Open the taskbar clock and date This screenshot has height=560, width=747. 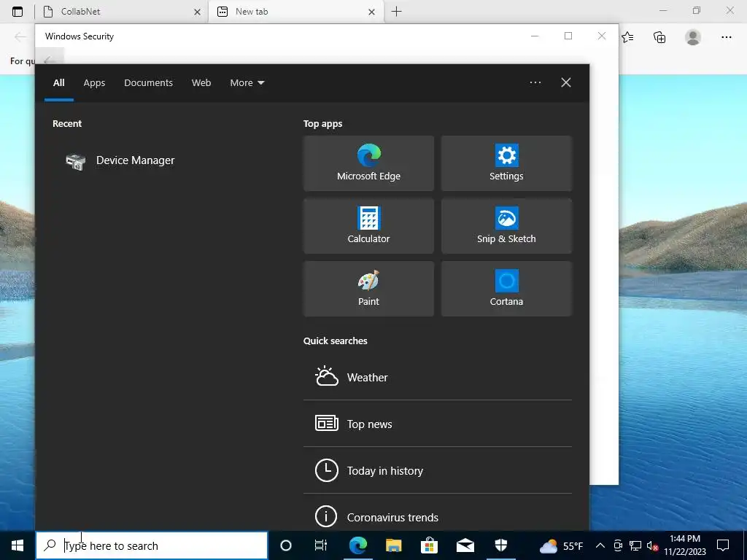point(684,545)
